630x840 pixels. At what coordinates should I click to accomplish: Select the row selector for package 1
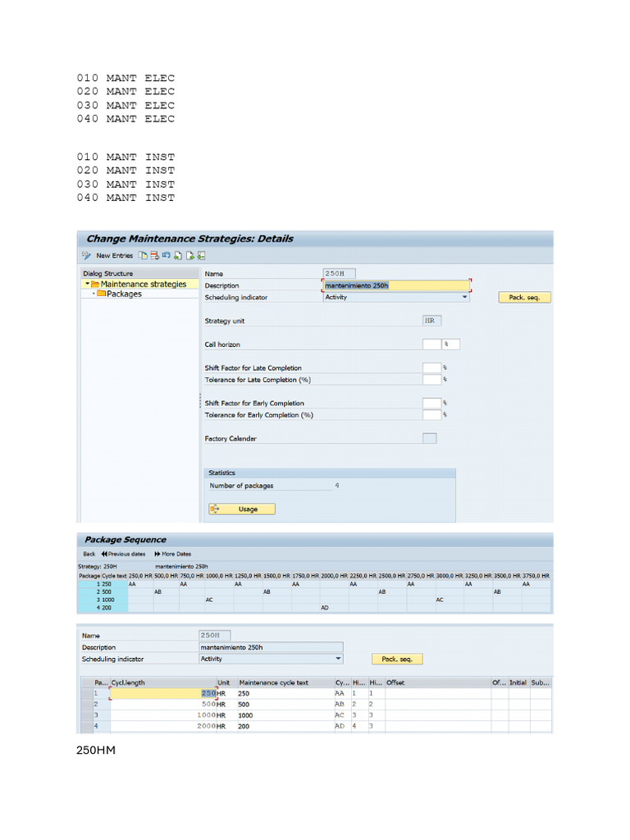(86, 693)
